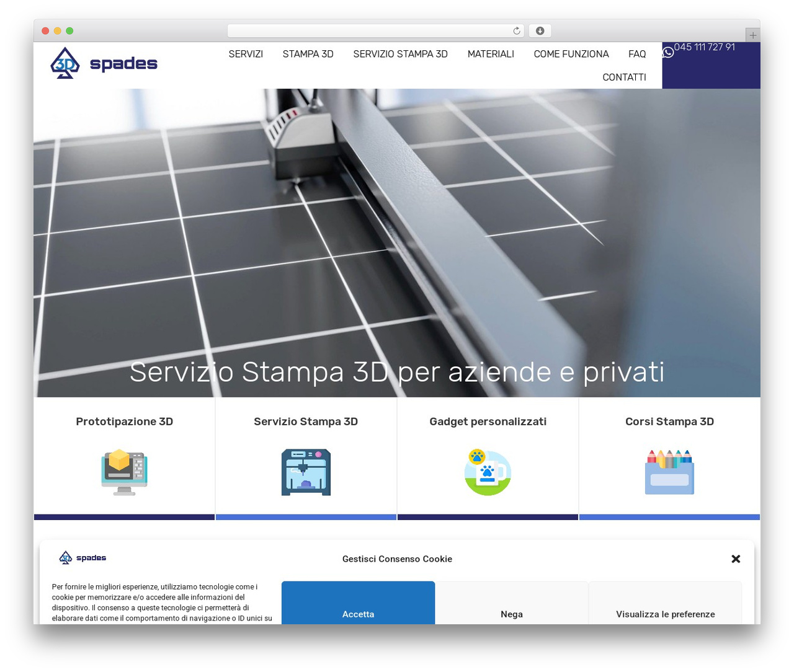
Task: Open a new browser tab
Action: pos(752,35)
